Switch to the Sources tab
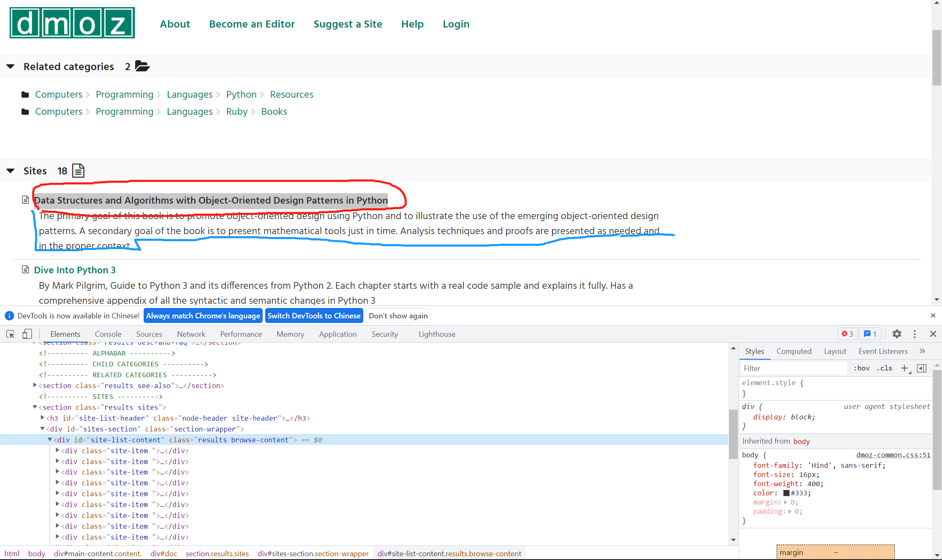The image size is (942, 560). (x=149, y=334)
